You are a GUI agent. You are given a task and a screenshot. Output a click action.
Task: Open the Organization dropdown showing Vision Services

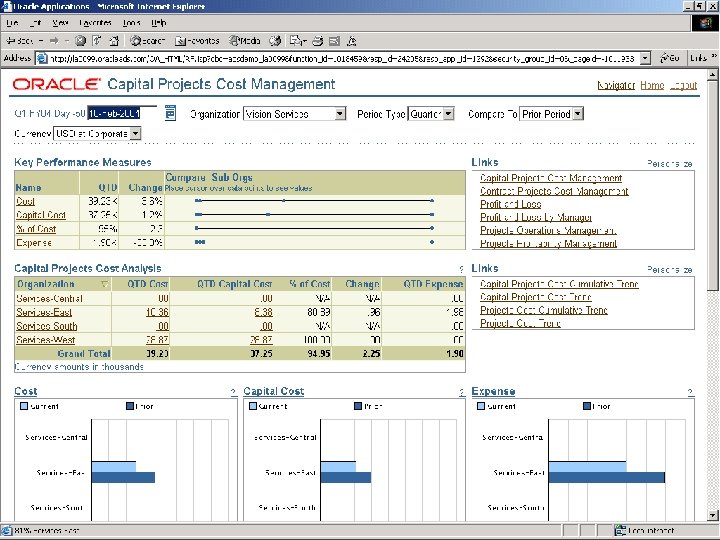click(294, 114)
